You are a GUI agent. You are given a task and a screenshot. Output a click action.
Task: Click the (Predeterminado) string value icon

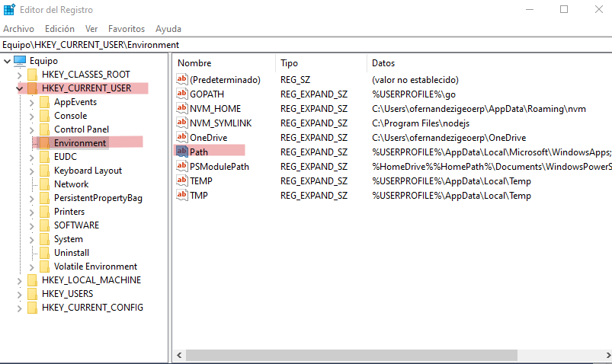tap(182, 80)
